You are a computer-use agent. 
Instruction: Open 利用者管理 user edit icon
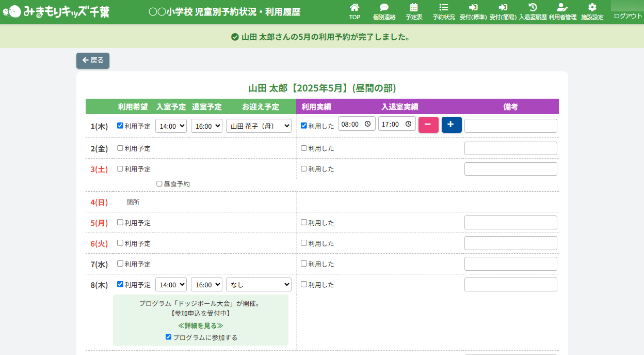point(562,8)
